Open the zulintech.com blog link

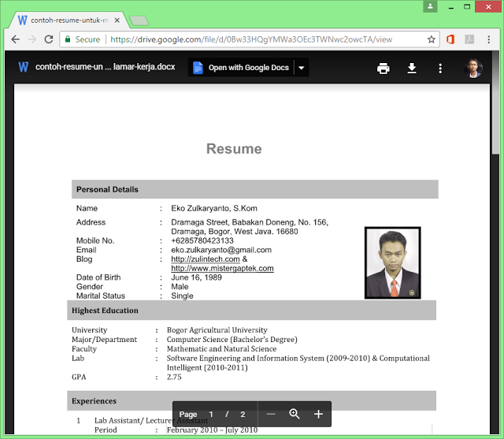coord(205,259)
